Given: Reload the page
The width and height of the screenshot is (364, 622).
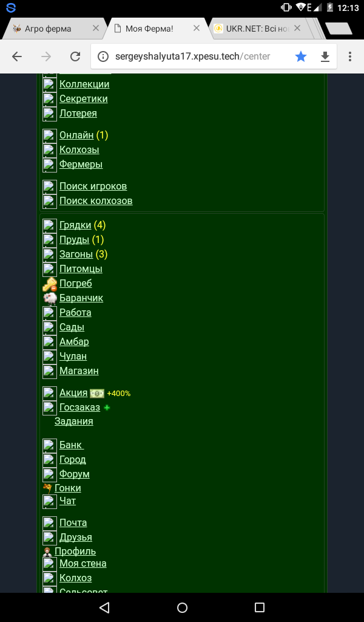Looking at the screenshot, I should (x=75, y=56).
